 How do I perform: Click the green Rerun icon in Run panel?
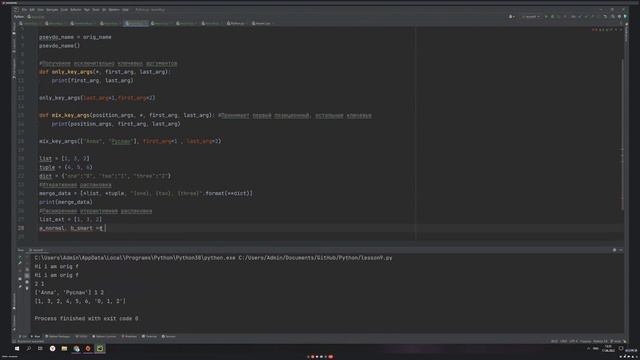20,258
